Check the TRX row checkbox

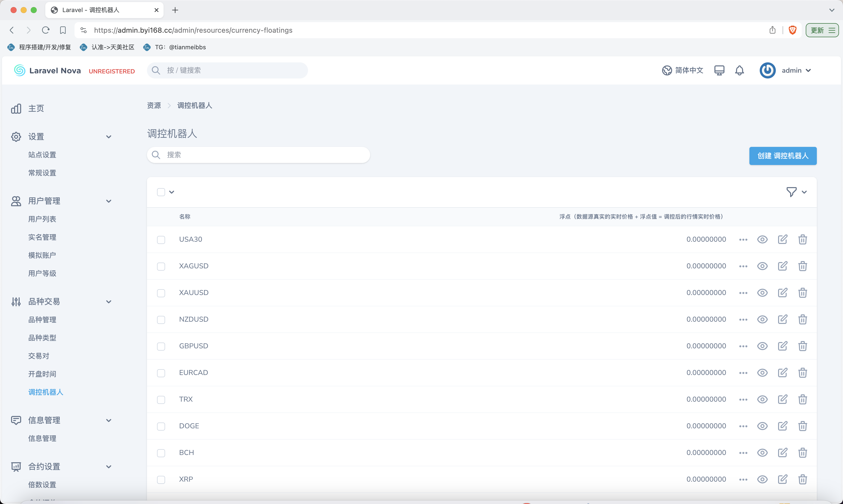point(161,400)
